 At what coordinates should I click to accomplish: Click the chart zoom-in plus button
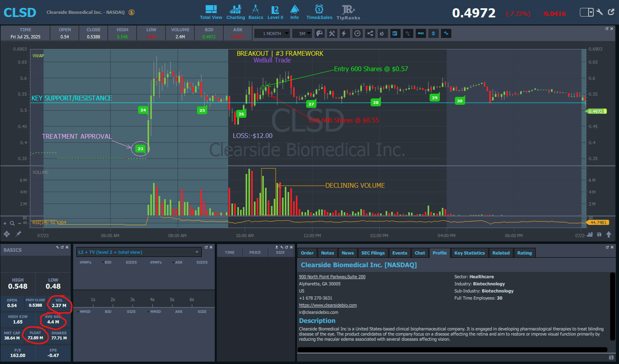click(x=5, y=223)
